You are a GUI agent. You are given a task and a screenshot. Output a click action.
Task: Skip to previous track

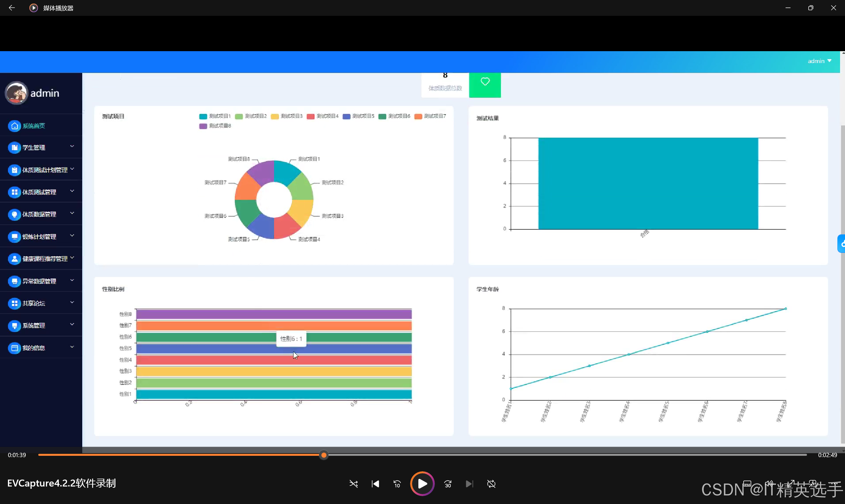pos(375,484)
